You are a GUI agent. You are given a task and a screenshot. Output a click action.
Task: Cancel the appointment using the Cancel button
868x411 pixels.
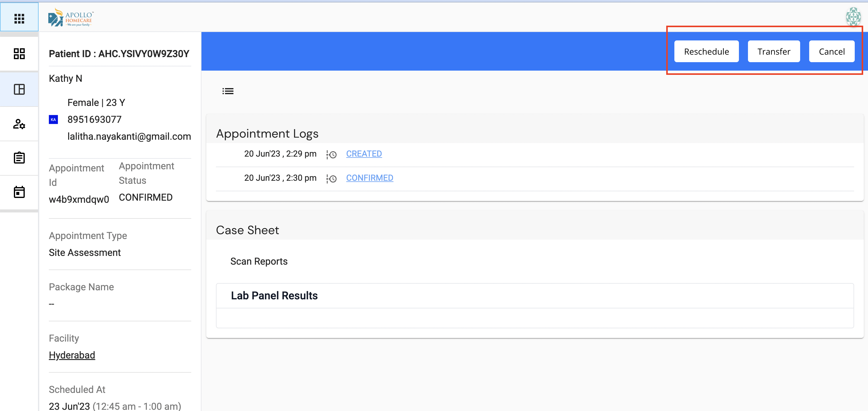click(832, 51)
